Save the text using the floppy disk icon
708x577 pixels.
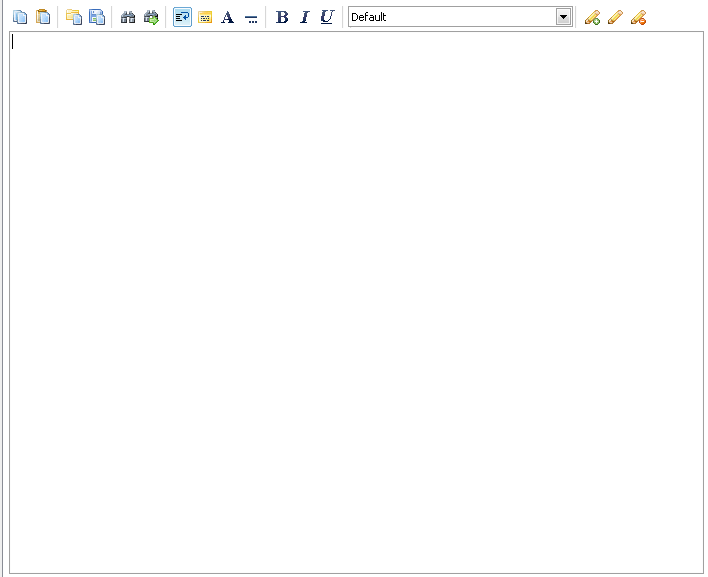click(x=97, y=17)
